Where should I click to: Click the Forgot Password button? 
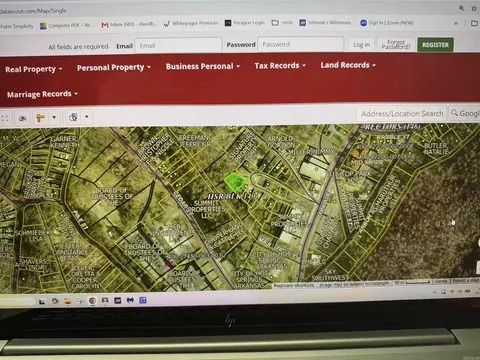pyautogui.click(x=396, y=45)
